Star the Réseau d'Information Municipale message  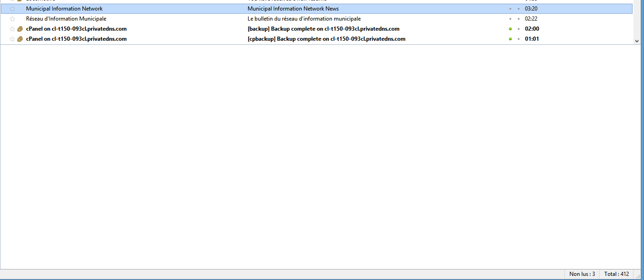coord(12,19)
